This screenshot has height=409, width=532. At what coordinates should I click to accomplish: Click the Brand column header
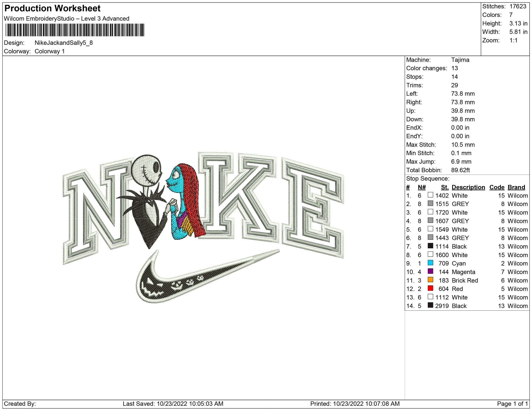click(x=516, y=187)
